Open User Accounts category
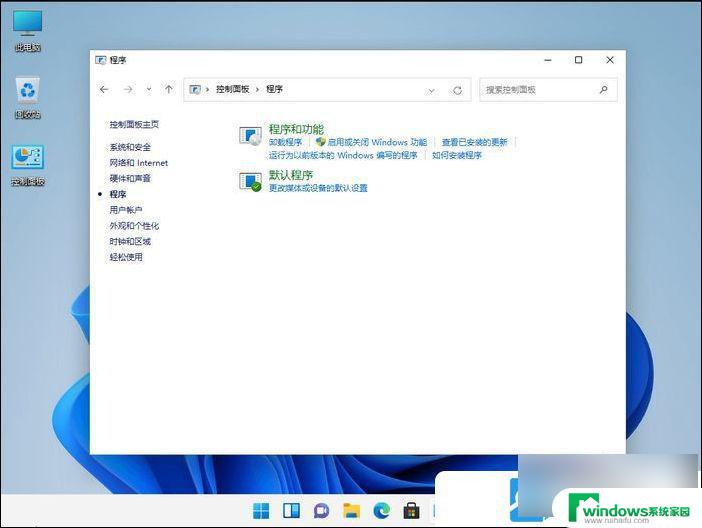The image size is (702, 528). (126, 210)
